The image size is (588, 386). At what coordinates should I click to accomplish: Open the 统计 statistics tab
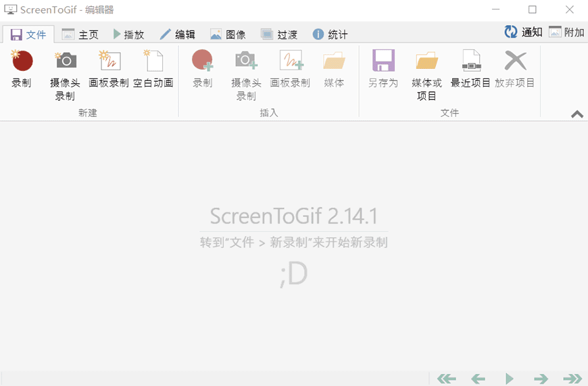330,34
